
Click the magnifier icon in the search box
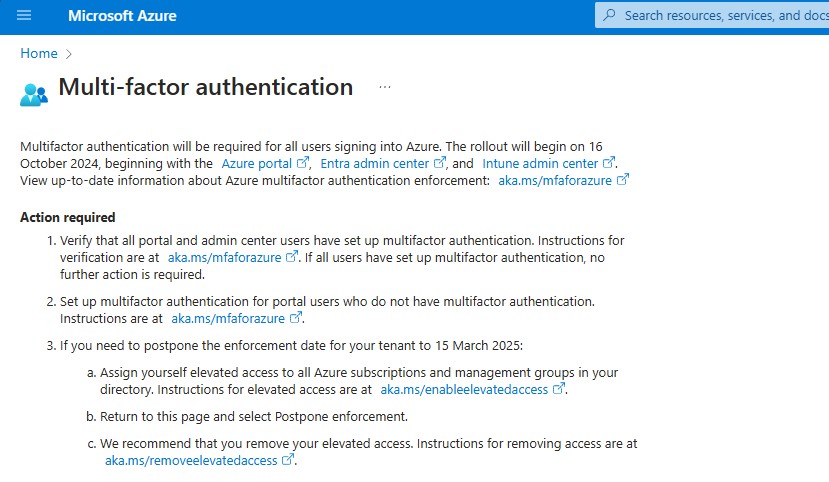click(x=609, y=15)
